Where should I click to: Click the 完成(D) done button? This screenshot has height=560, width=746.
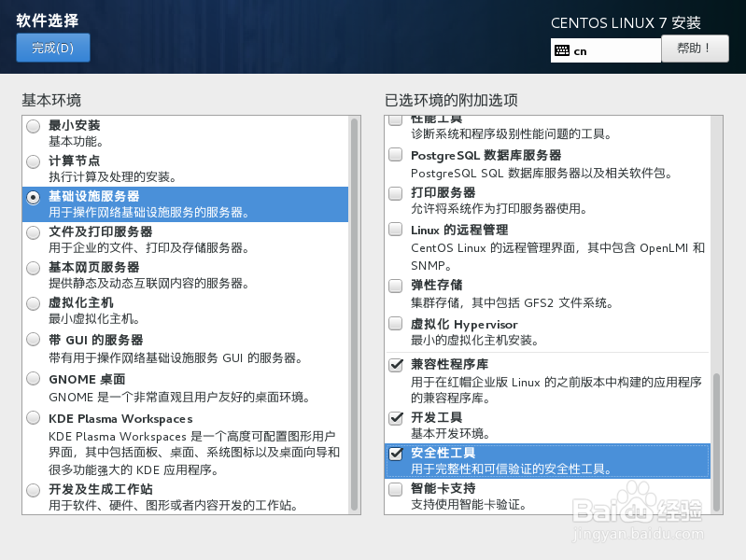tap(53, 48)
